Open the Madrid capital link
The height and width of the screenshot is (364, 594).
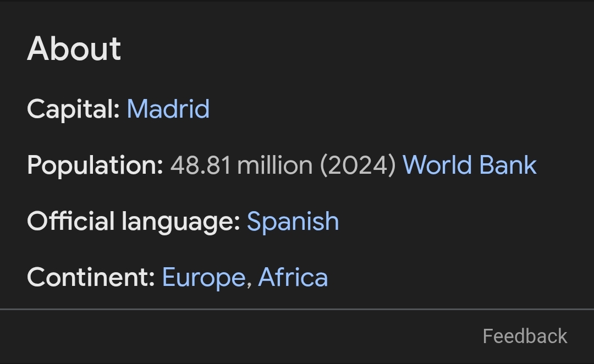[x=168, y=109]
